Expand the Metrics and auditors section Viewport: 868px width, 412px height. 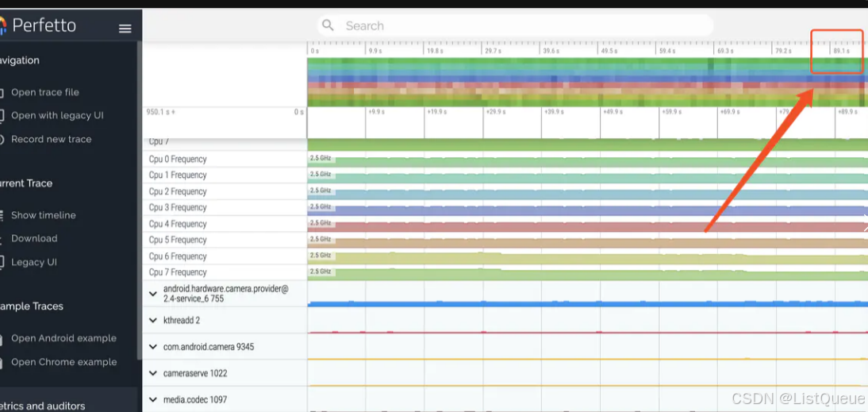coord(43,406)
